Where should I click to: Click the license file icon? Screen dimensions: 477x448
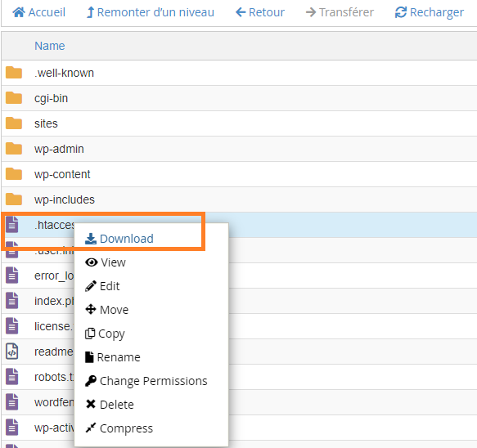click(12, 326)
